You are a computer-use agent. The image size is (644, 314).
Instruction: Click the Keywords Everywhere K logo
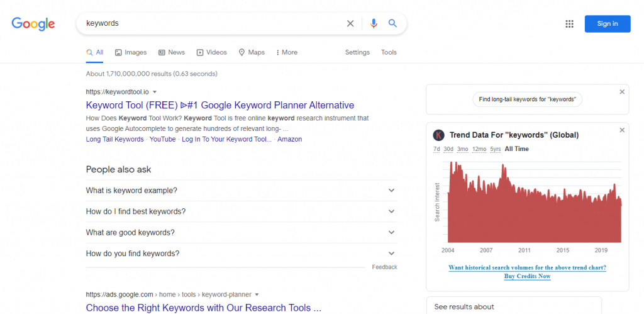tap(439, 135)
